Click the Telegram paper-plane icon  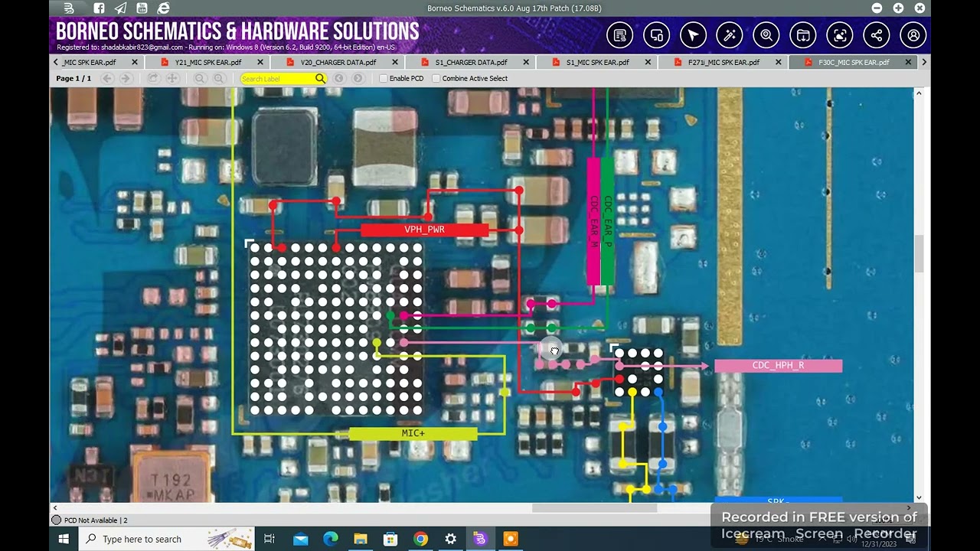point(120,8)
